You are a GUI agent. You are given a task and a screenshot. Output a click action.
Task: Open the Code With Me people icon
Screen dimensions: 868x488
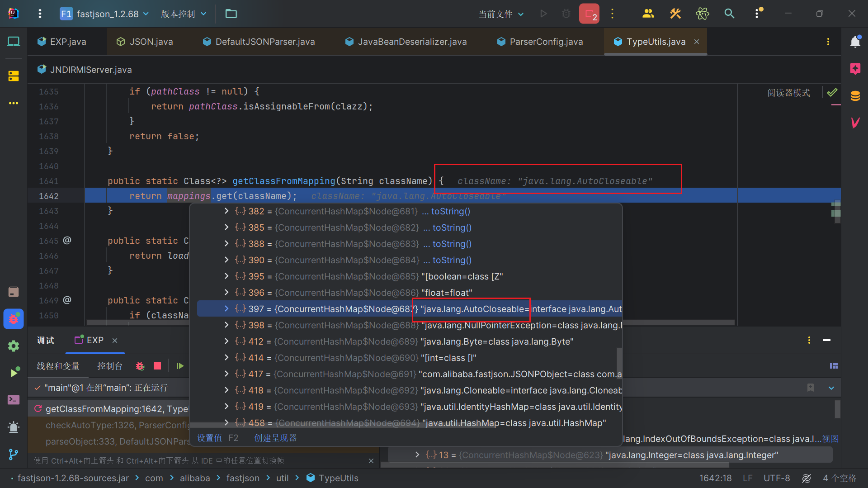coord(648,14)
